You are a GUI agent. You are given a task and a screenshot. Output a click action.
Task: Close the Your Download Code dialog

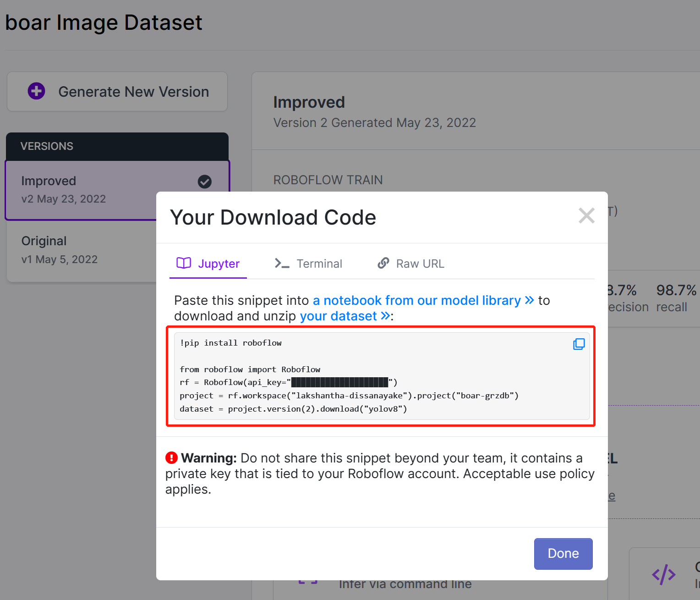click(586, 215)
